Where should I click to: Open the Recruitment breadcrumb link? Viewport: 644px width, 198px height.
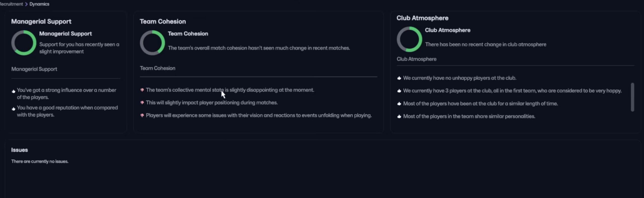(x=11, y=4)
